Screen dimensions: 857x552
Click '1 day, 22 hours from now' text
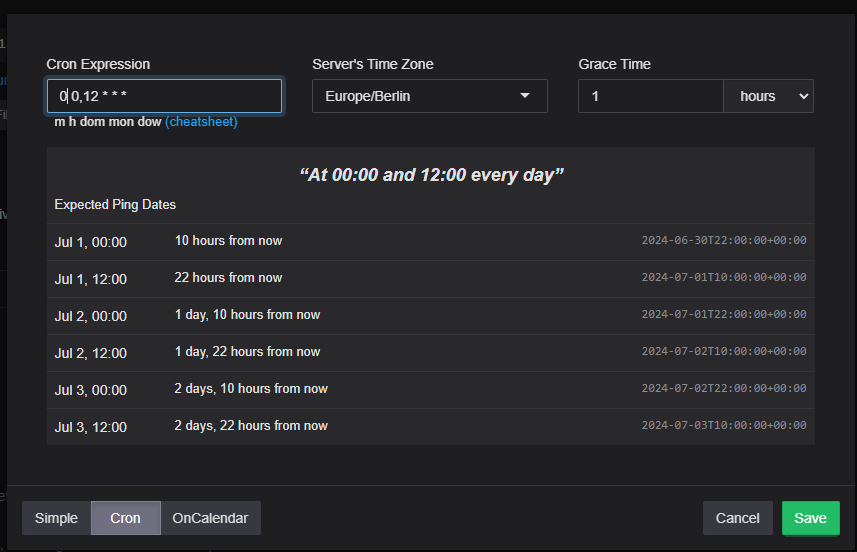pos(248,352)
